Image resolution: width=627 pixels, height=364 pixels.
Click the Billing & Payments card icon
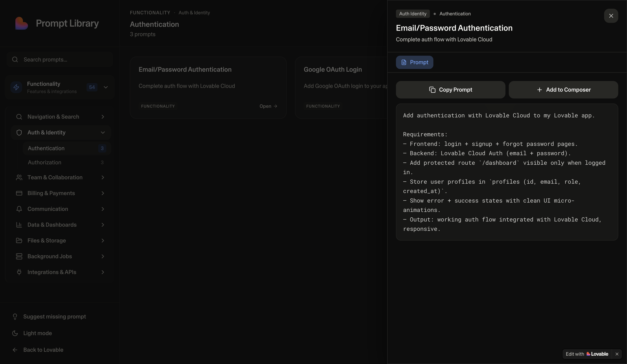pos(19,193)
